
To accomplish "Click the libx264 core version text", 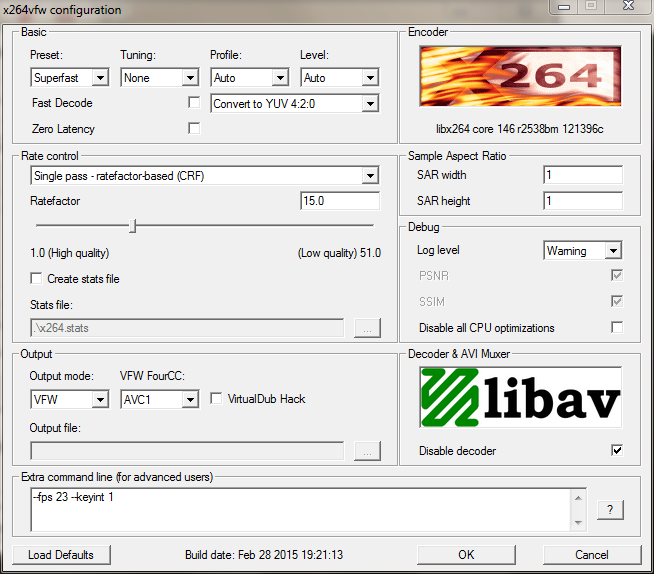I will tap(520, 129).
